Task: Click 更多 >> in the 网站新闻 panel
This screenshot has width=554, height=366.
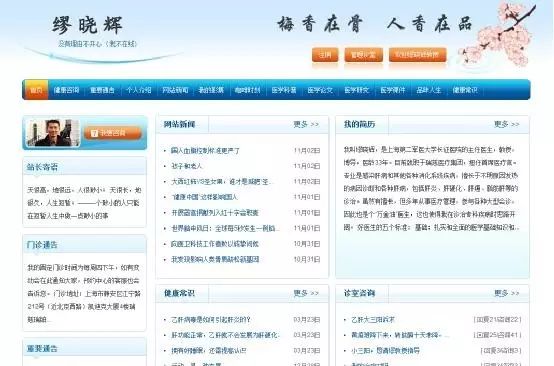Action: [306, 124]
